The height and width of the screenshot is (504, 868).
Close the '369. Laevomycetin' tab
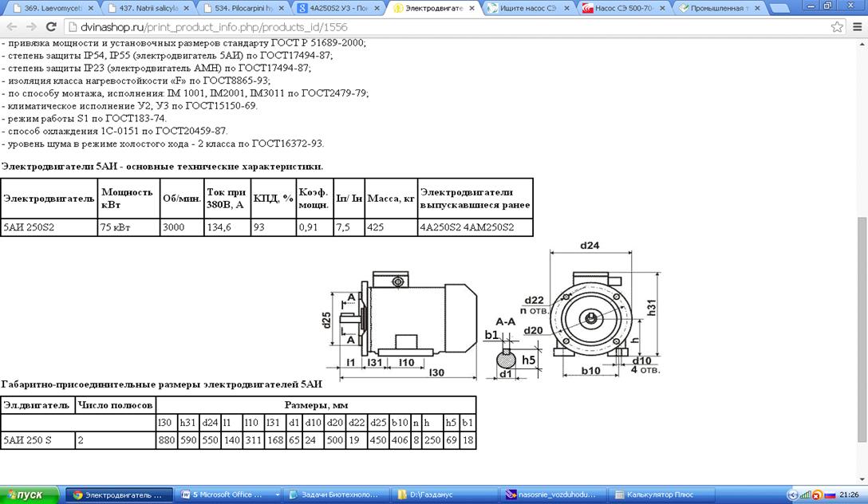point(90,9)
